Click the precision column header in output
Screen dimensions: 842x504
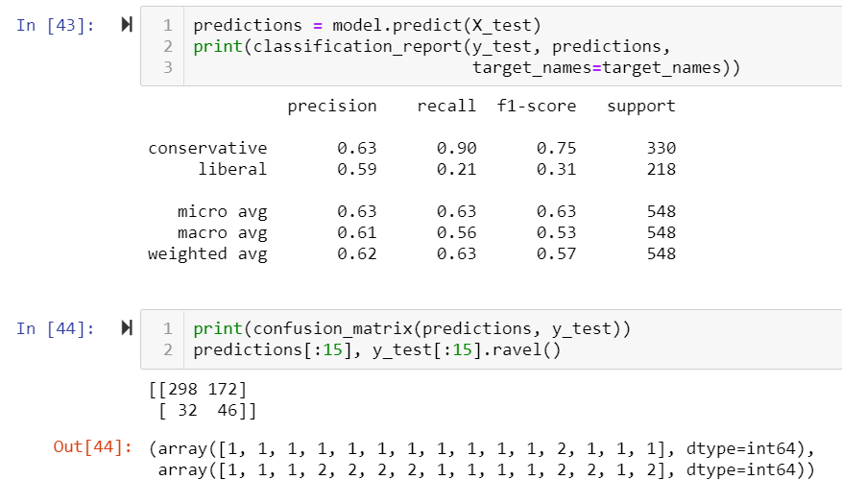(x=332, y=107)
